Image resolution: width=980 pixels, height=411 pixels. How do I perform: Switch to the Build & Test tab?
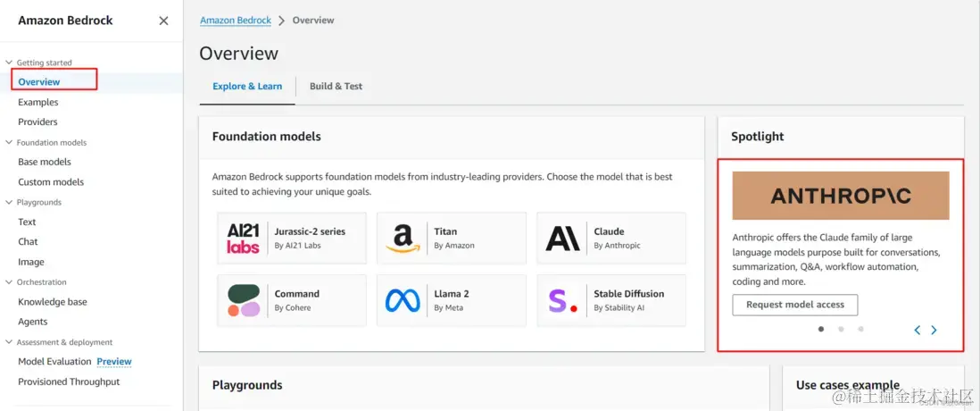336,87
